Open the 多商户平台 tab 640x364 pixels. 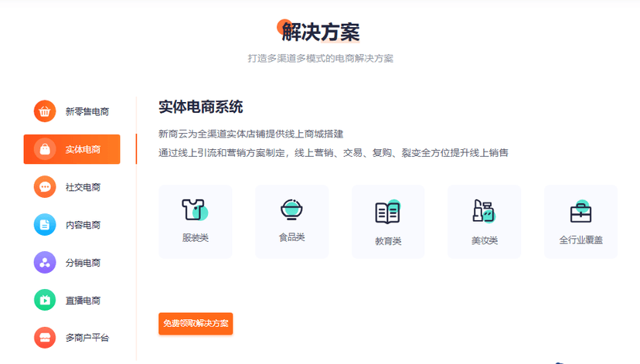tap(72, 338)
